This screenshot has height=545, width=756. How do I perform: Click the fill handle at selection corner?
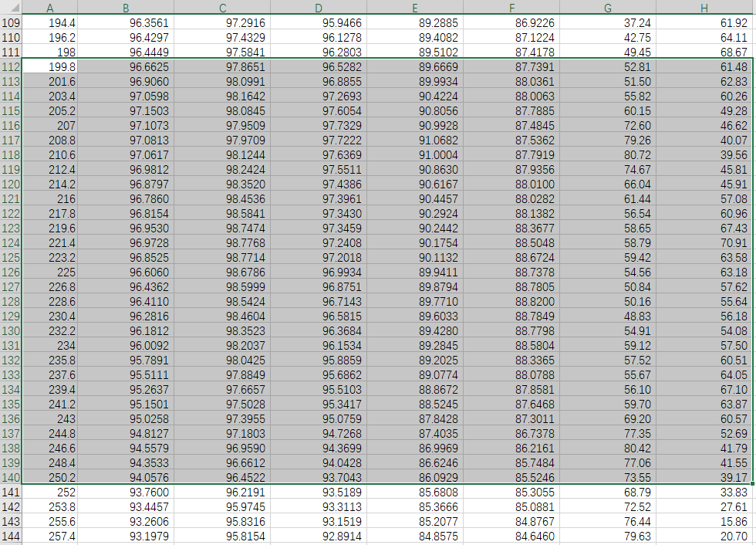coord(753,483)
